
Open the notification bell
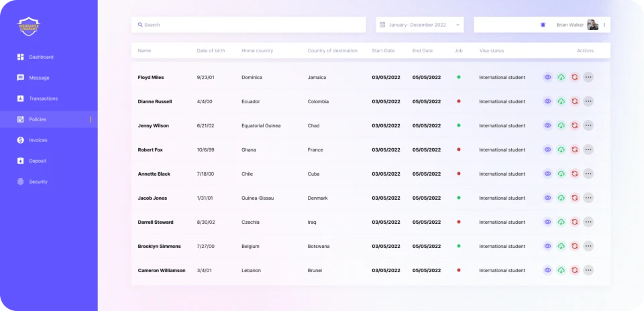(543, 25)
